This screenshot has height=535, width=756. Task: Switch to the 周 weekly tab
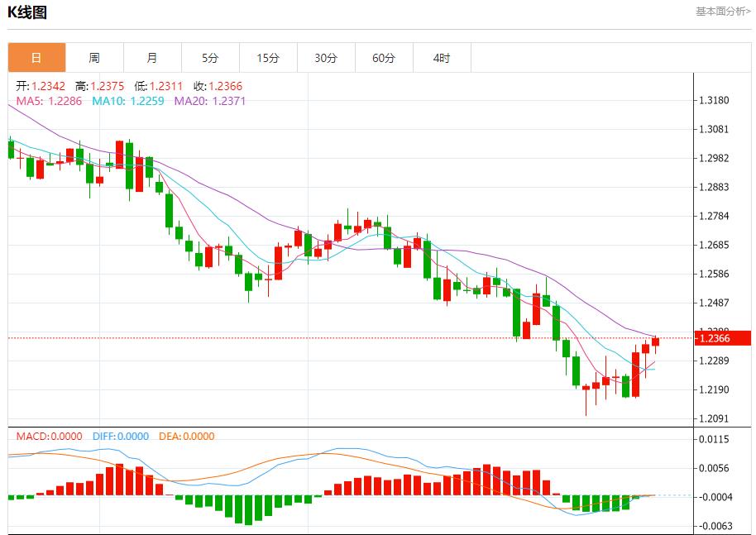pyautogui.click(x=94, y=58)
